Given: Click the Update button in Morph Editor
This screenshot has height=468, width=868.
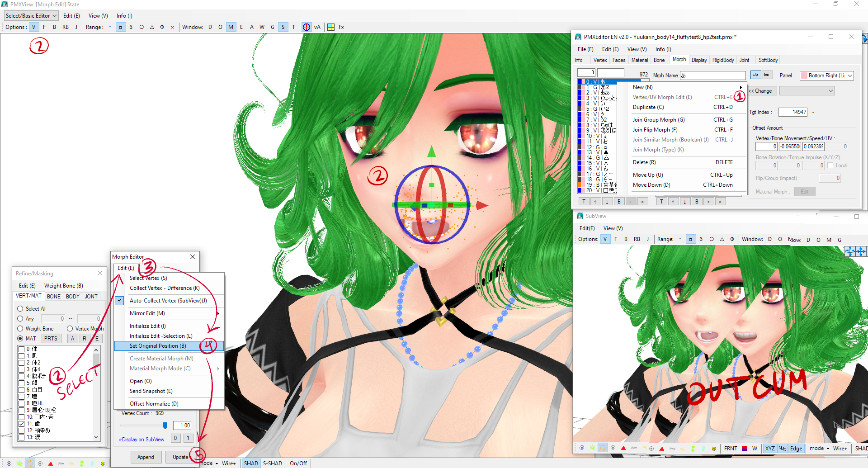Looking at the screenshot, I should (180, 457).
